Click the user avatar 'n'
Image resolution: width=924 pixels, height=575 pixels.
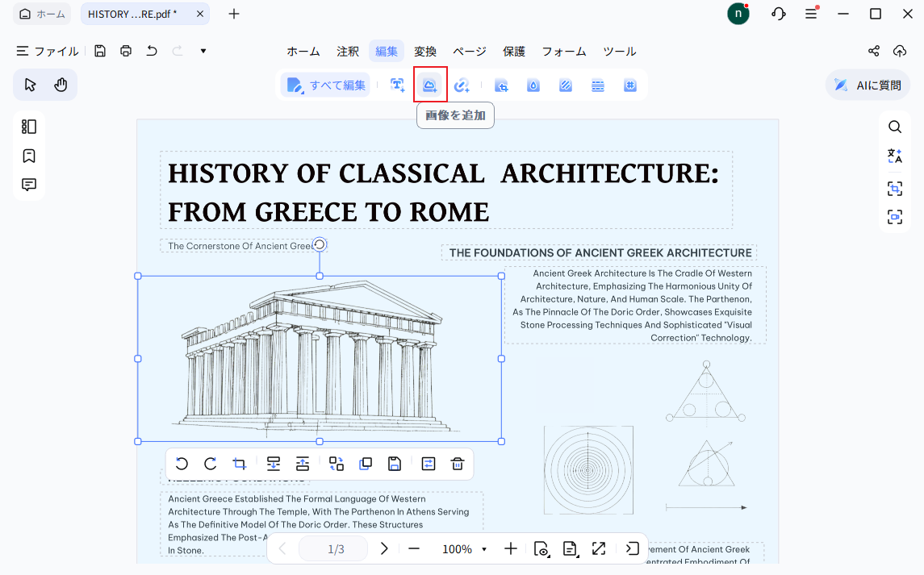(738, 14)
